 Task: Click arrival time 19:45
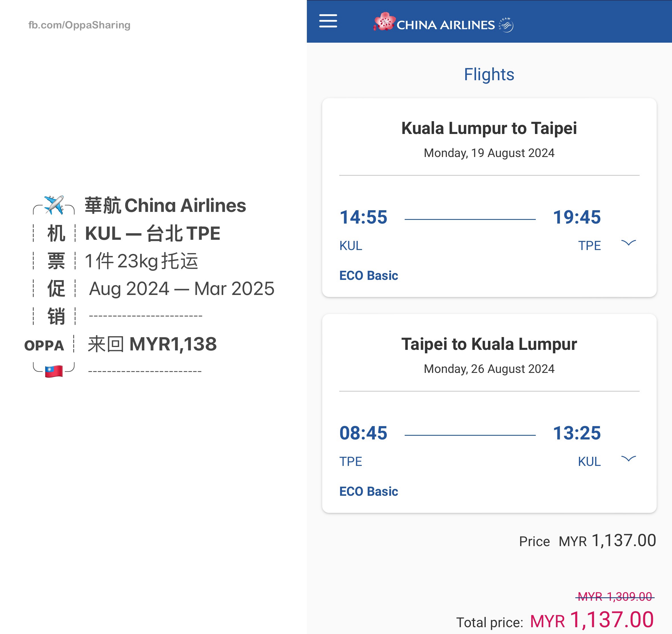[x=577, y=217]
